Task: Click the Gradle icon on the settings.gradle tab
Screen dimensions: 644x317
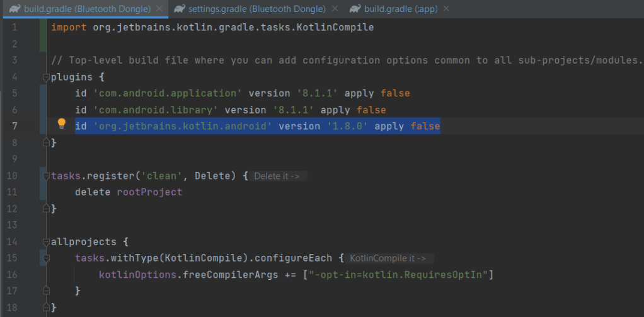Action: coord(180,9)
